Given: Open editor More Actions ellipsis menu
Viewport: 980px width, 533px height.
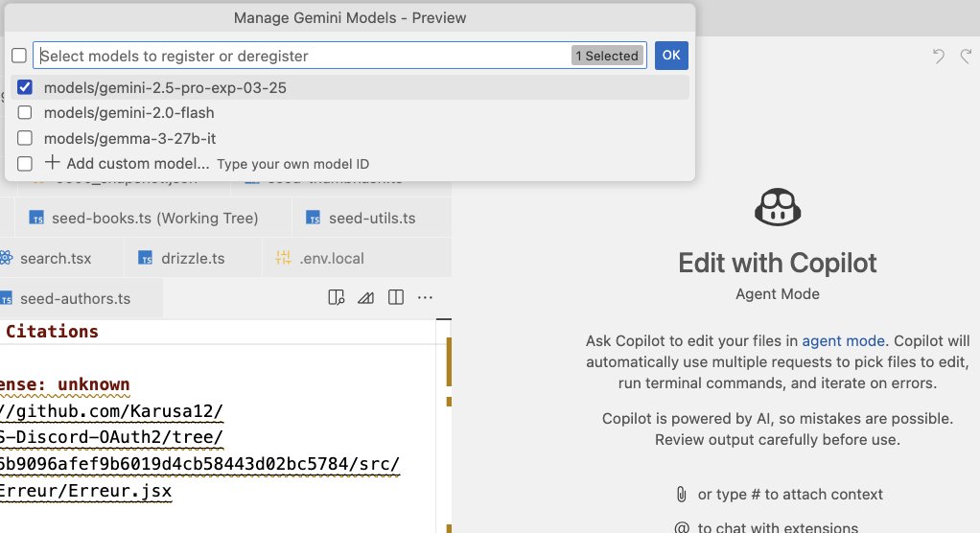Looking at the screenshot, I should [x=425, y=297].
